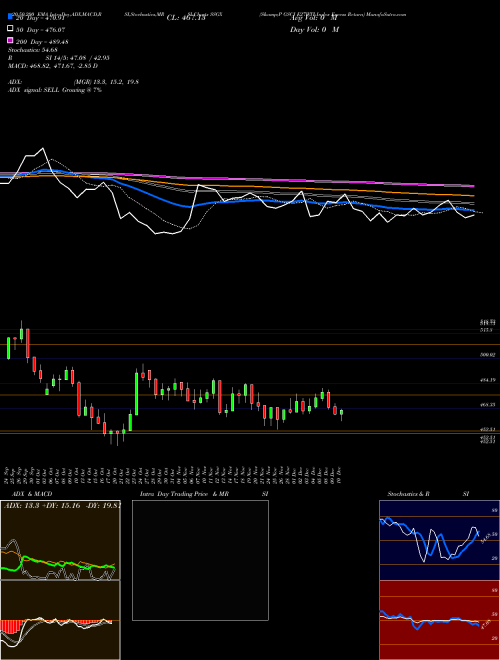Click the red RSI chart panel
The width and height of the screenshot is (500, 660).
click(439, 620)
